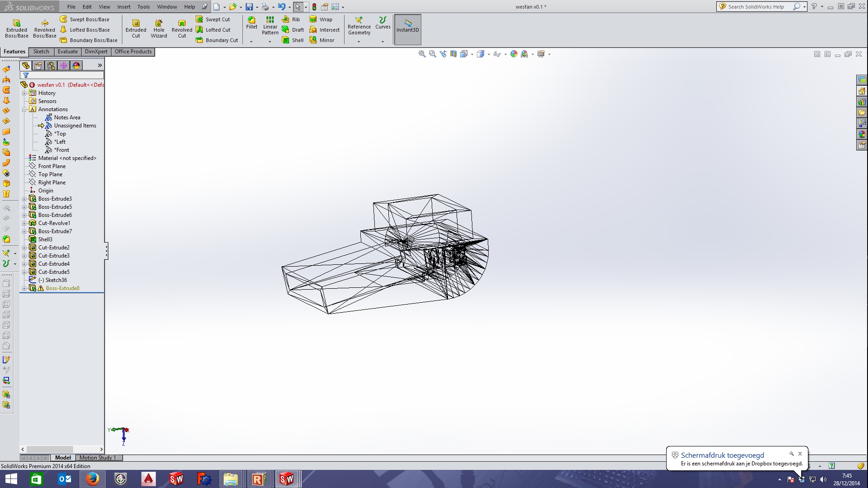Switch to the Evaluate tab
868x488 pixels.
(x=68, y=52)
